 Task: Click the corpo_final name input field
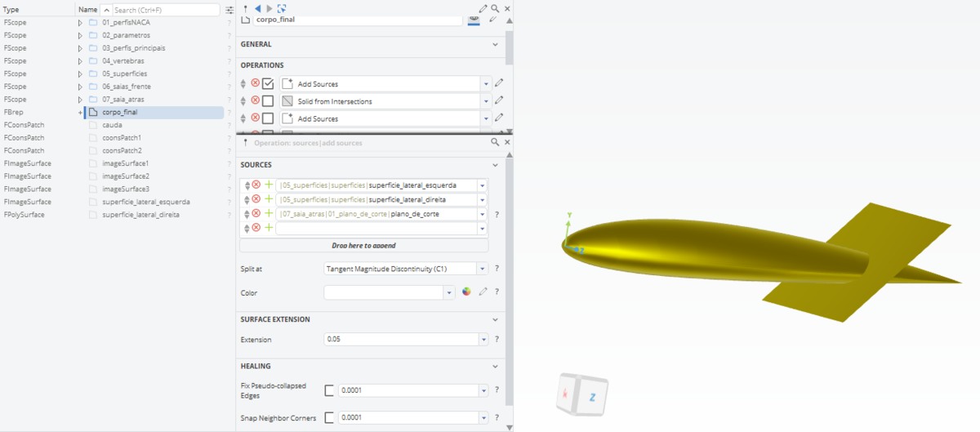pos(358,20)
